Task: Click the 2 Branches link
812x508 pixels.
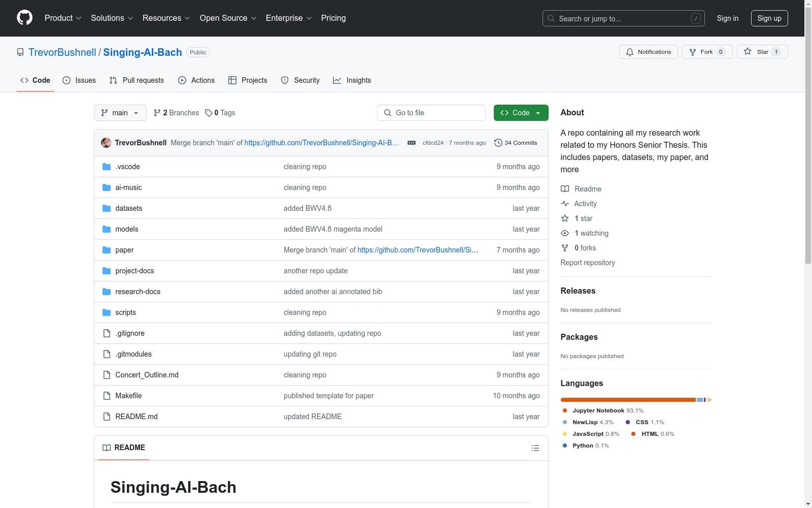Action: click(177, 113)
